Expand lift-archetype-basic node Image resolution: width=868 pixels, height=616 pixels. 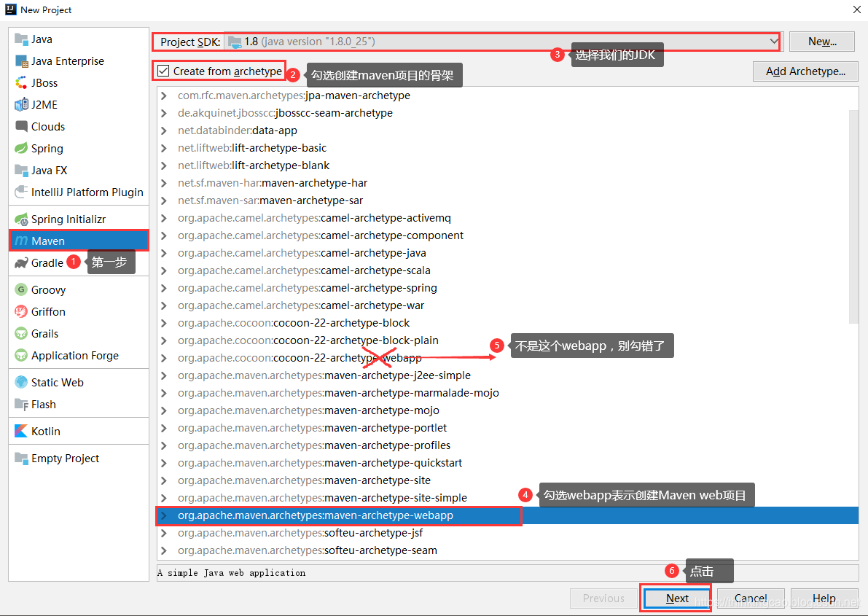coord(164,148)
